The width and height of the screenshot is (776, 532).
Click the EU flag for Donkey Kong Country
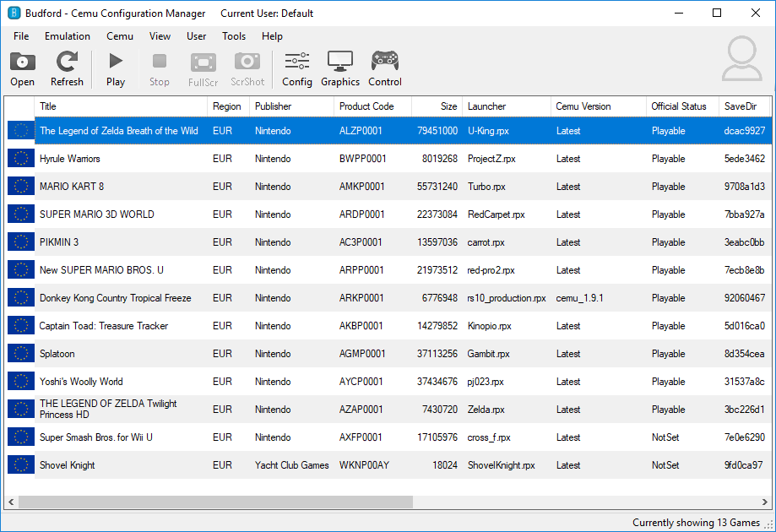tap(21, 297)
